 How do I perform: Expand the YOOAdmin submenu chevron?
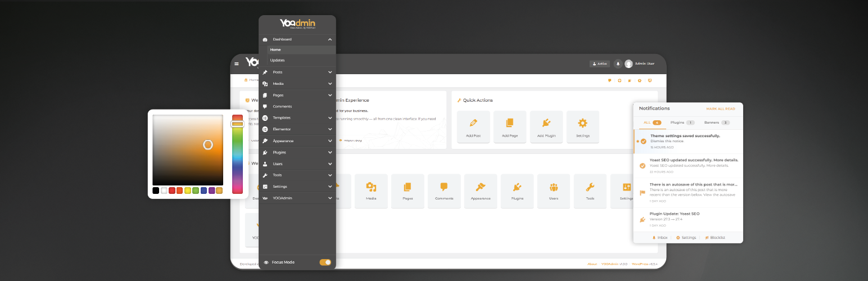click(330, 198)
